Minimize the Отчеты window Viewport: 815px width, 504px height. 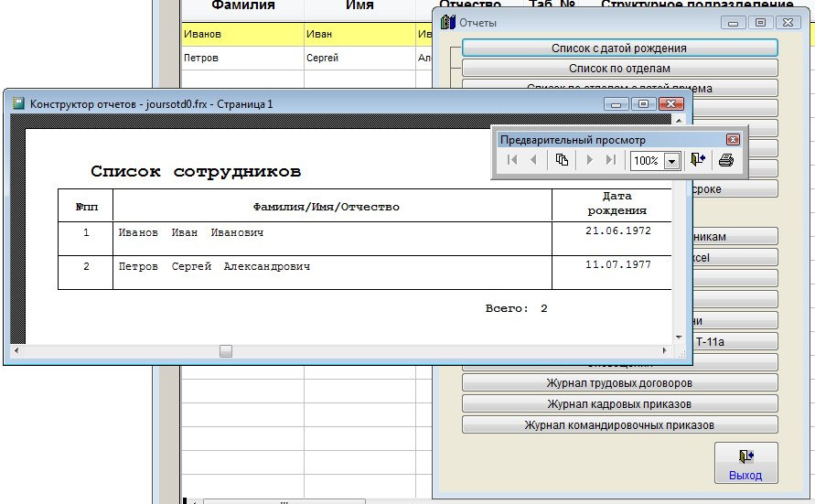(x=733, y=23)
